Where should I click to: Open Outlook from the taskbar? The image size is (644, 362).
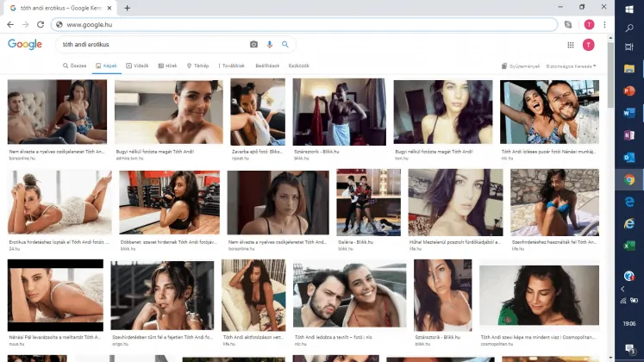point(629,157)
